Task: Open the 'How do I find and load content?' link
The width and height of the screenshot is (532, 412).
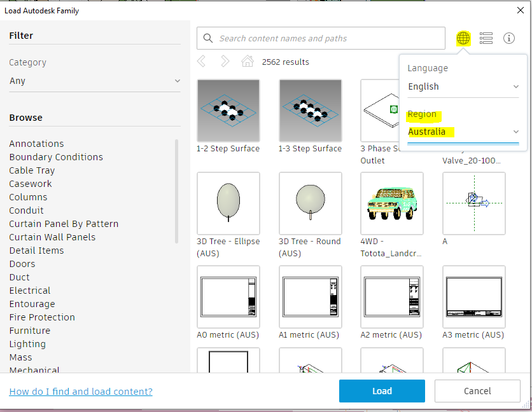Action: pos(80,391)
